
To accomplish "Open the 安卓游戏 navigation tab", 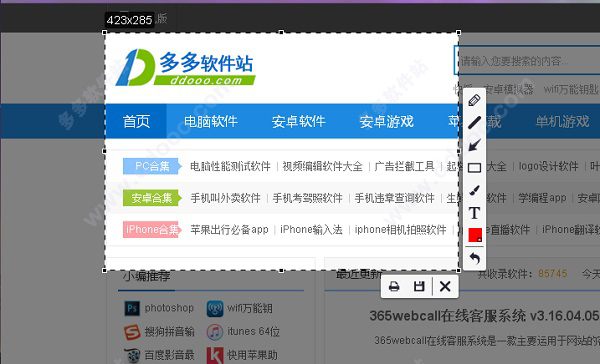I will [x=386, y=121].
